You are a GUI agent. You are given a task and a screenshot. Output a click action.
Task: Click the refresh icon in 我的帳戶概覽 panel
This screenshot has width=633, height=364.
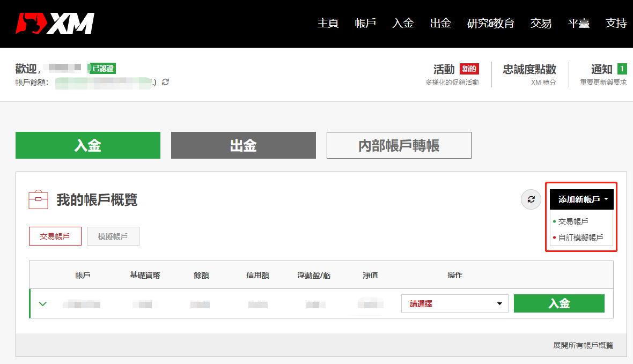pos(531,199)
